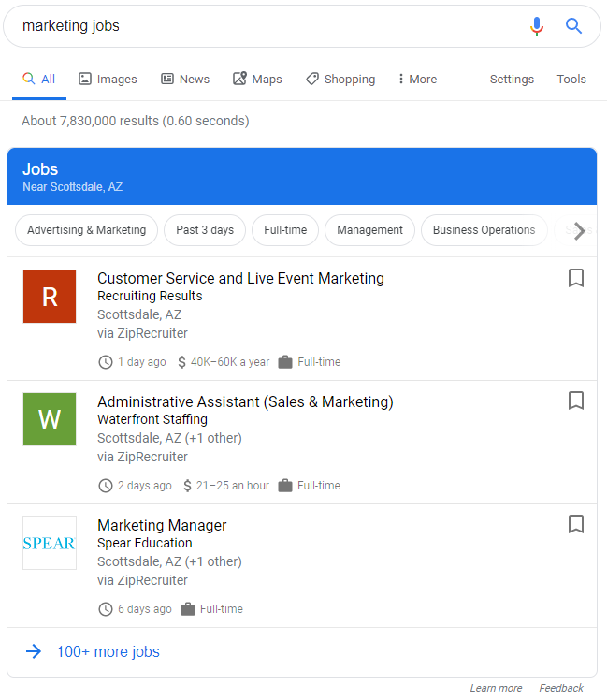Click the red R Recruiting Results logo
This screenshot has height=700, width=607.
pos(50,297)
